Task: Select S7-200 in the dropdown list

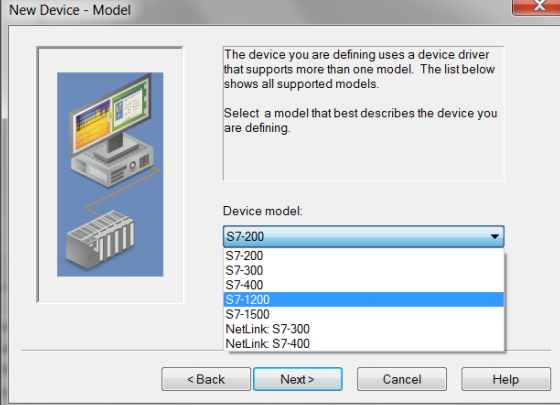Action: point(364,256)
